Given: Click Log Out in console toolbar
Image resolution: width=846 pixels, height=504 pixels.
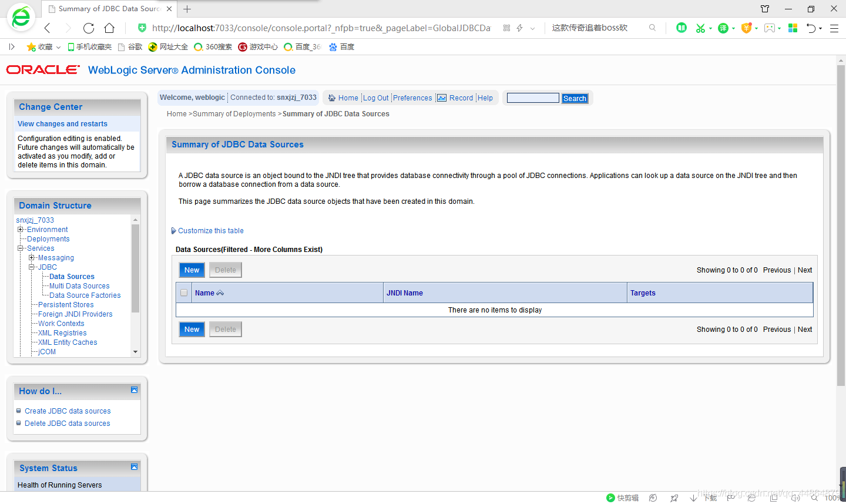Looking at the screenshot, I should (375, 98).
